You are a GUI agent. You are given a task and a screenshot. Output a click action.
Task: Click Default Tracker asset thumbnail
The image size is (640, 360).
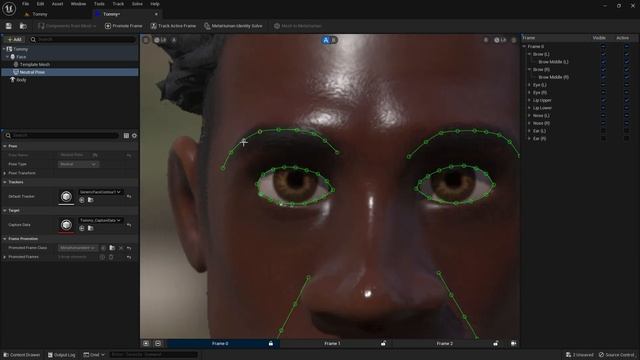point(66,197)
